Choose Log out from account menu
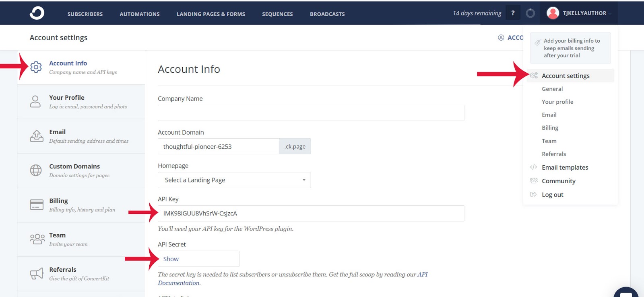 (552, 195)
